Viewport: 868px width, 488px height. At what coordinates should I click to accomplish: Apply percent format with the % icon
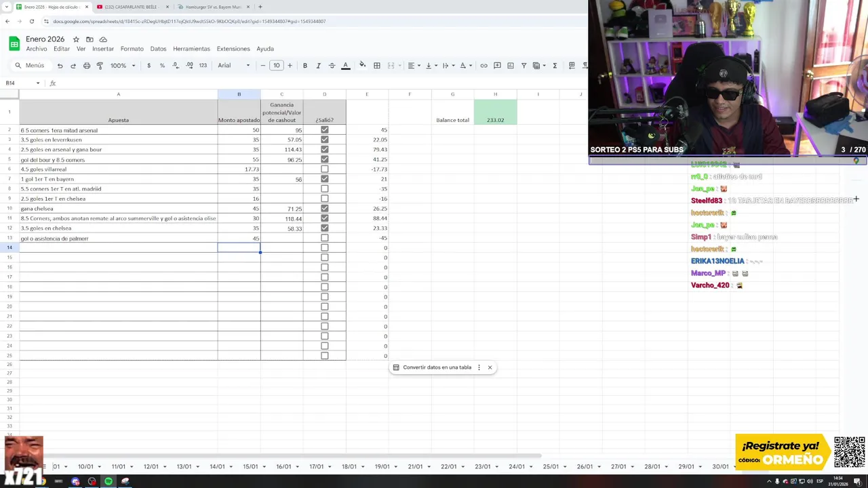(162, 66)
